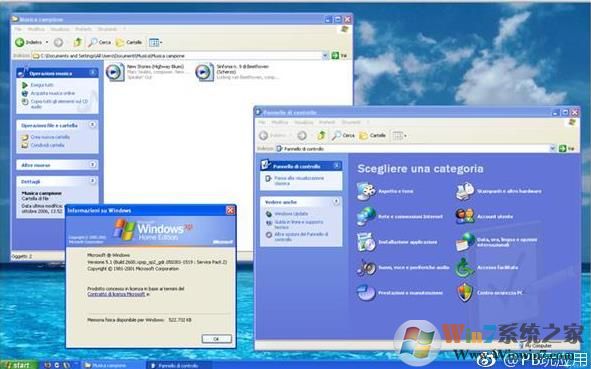
Task: Expand the Altre risorse panel
Action: point(92,165)
